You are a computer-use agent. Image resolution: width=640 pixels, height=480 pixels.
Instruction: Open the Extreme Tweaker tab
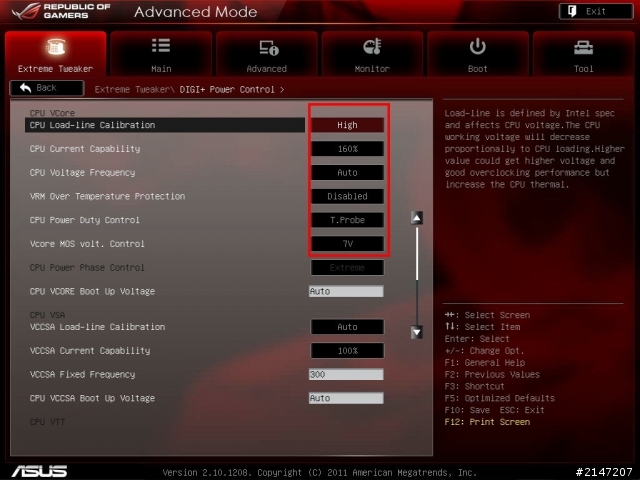(56, 53)
